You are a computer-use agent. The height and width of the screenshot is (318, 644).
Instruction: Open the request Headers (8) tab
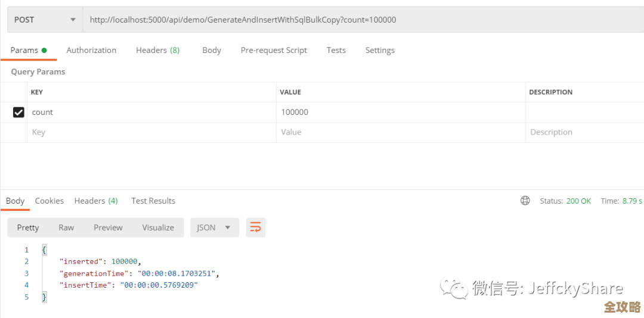point(157,50)
